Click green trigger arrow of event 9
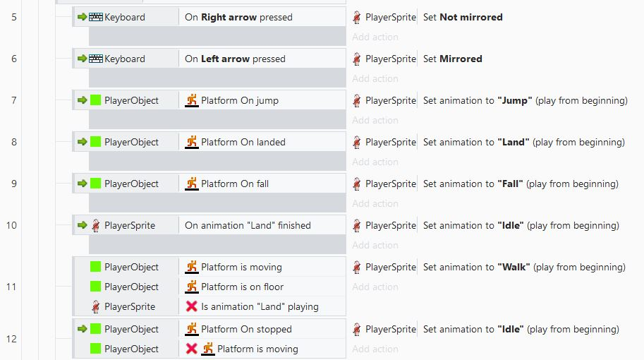The image size is (644, 360). click(82, 184)
